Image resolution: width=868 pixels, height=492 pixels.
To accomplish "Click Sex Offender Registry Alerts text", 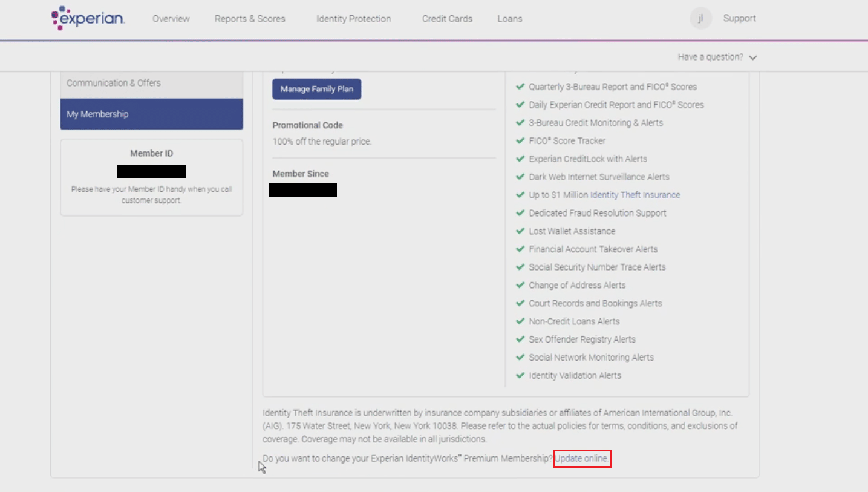I will click(582, 339).
